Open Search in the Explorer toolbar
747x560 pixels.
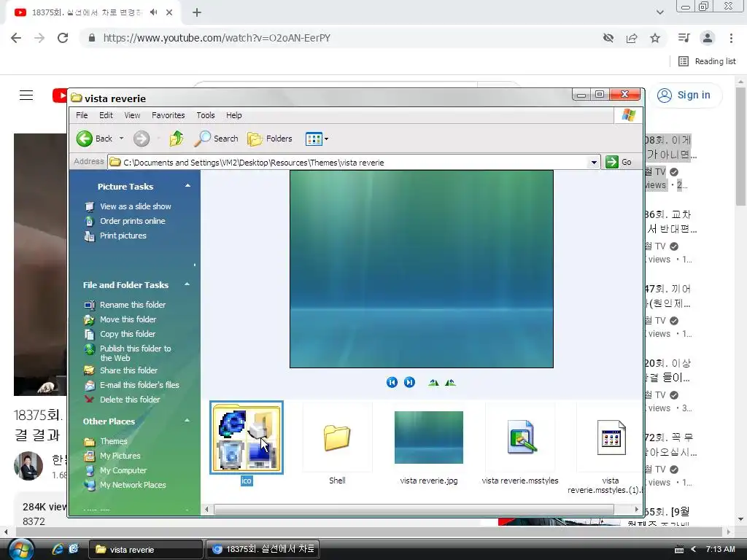click(216, 139)
